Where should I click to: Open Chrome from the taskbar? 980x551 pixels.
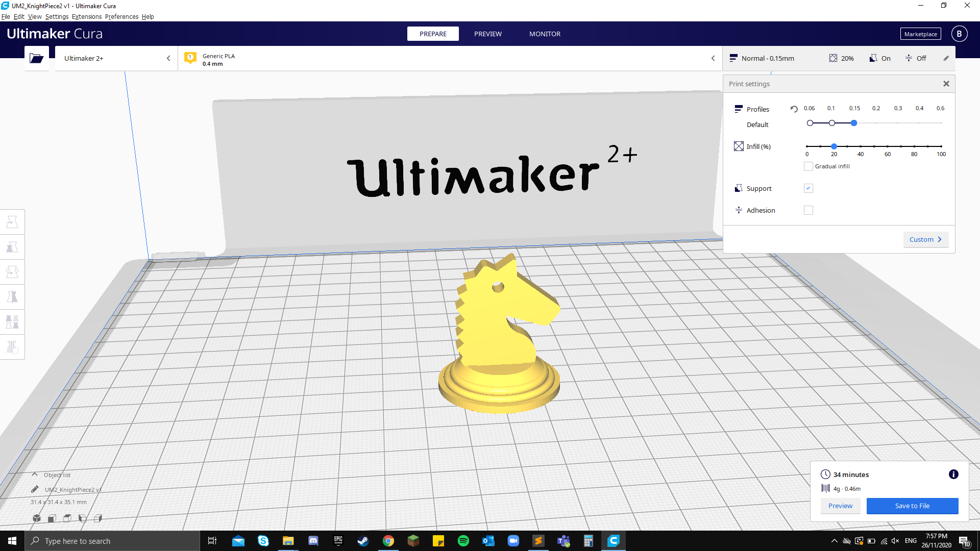pos(388,541)
